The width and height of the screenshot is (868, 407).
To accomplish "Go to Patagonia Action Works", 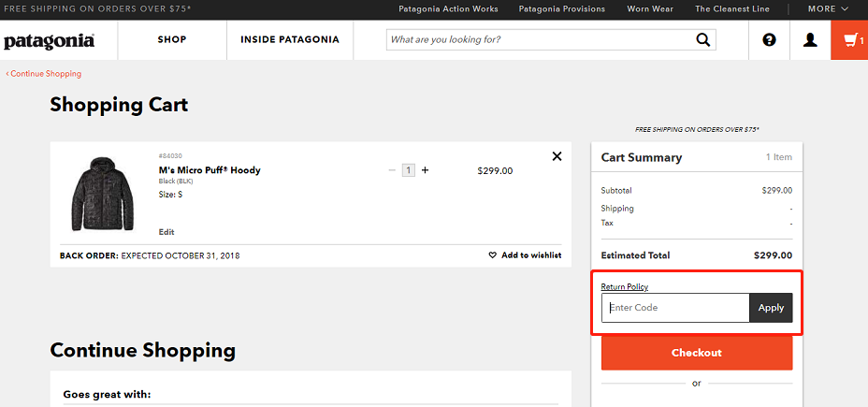I will (448, 8).
